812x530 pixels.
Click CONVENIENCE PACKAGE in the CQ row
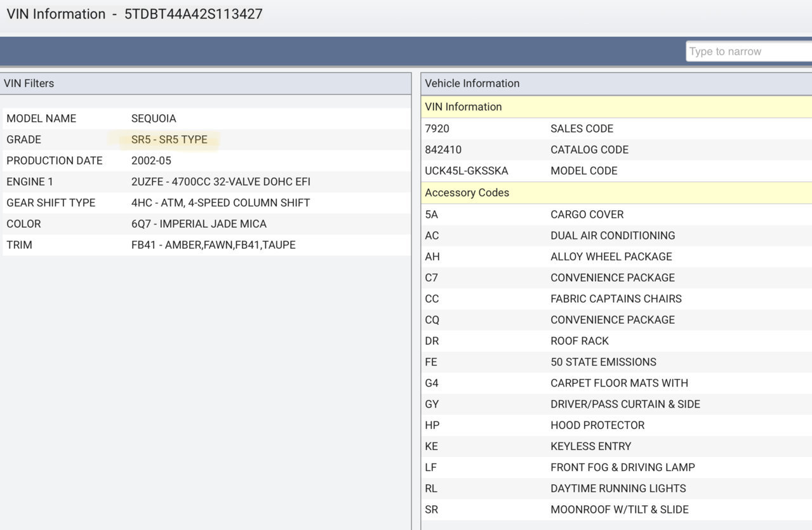coord(613,319)
